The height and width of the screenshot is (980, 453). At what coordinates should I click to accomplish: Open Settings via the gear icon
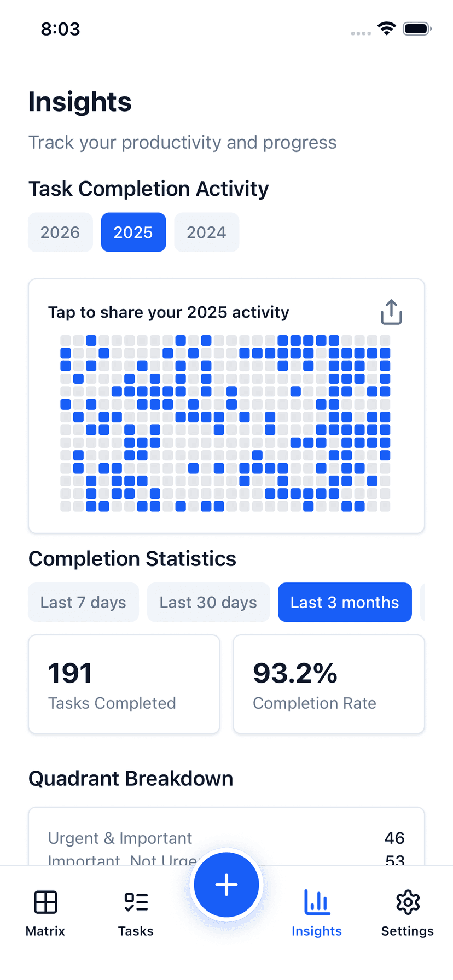click(408, 901)
